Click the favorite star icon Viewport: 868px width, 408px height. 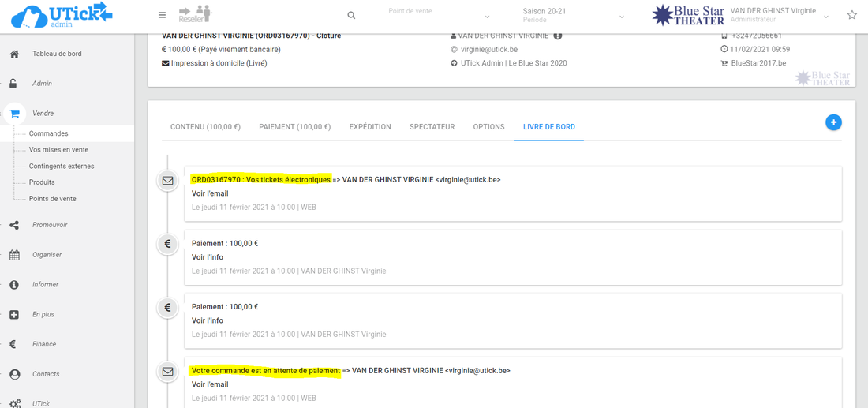point(852,15)
